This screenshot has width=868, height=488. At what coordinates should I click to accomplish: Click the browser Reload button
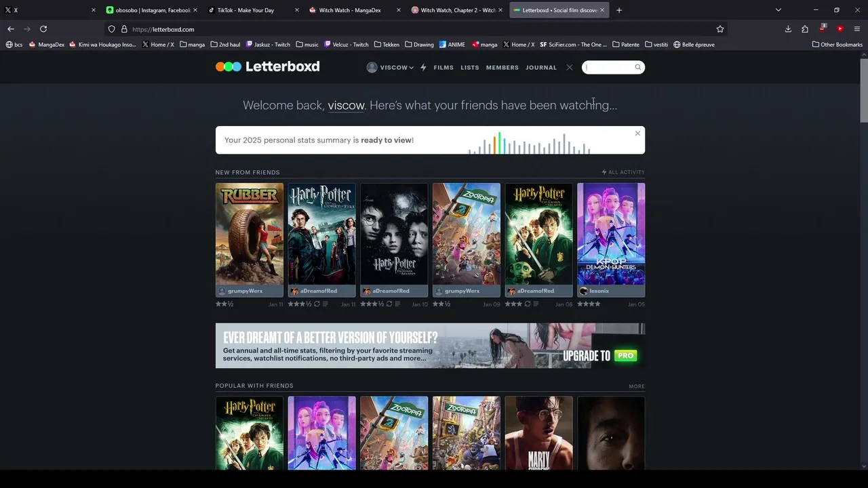pos(43,29)
